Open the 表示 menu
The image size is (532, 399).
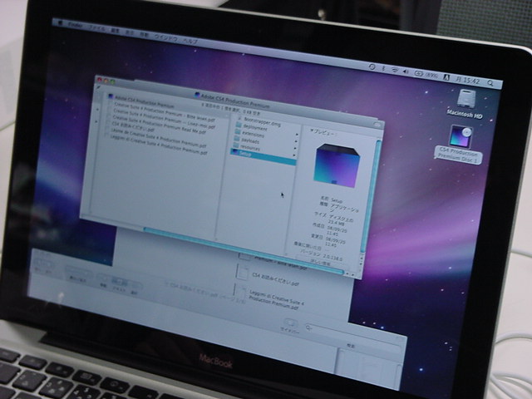130,32
